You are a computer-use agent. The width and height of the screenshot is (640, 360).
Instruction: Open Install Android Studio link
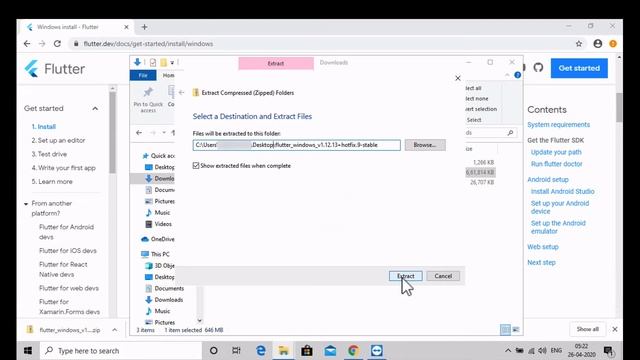562,191
